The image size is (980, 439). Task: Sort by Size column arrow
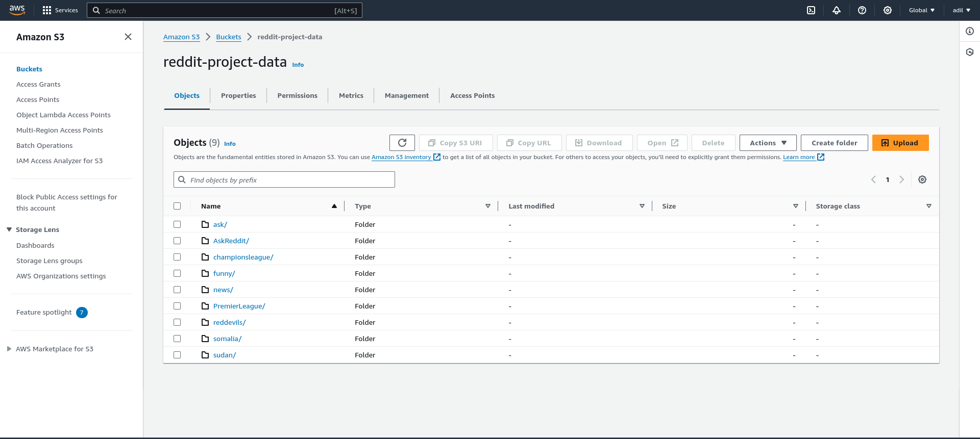tap(796, 206)
